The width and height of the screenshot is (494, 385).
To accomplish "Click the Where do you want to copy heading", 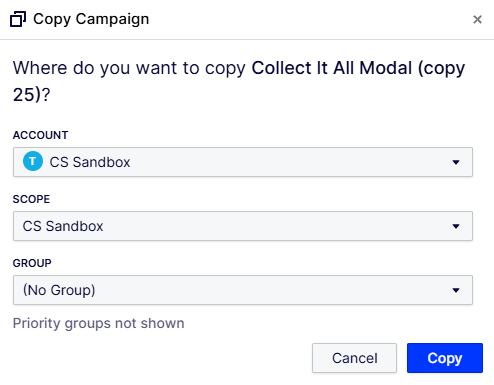I will coord(129,68).
